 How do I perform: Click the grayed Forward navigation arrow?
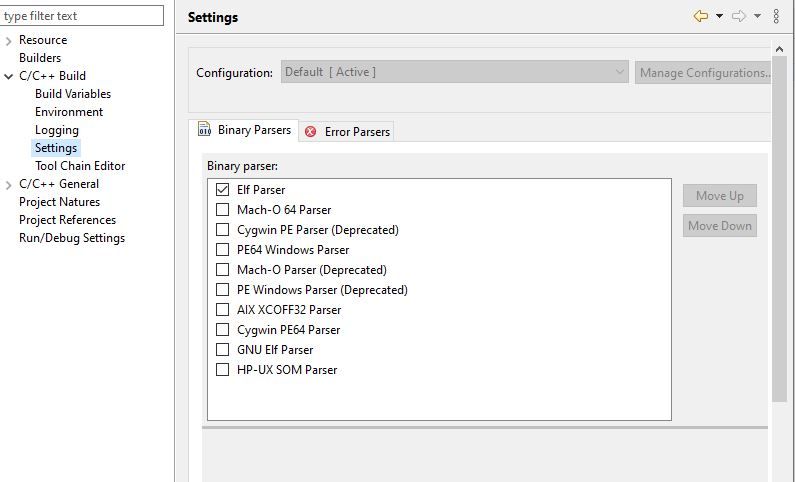[739, 16]
